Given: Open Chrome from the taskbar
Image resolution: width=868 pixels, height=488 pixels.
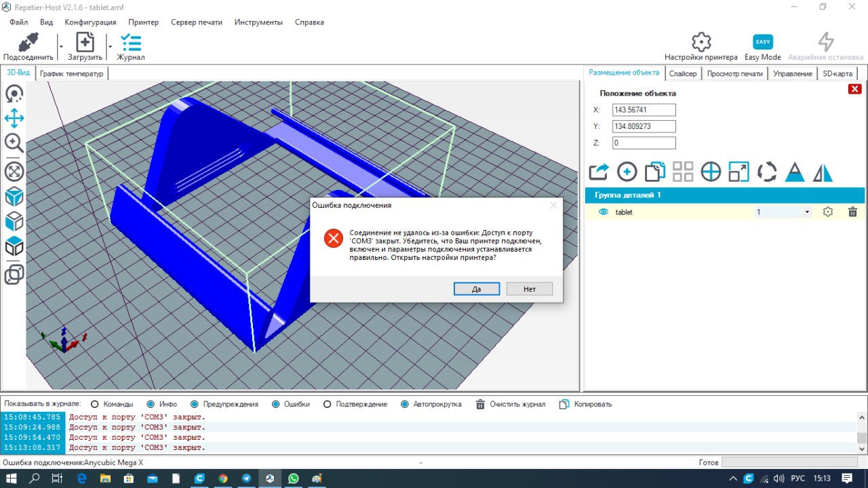Looking at the screenshot, I should click(223, 478).
